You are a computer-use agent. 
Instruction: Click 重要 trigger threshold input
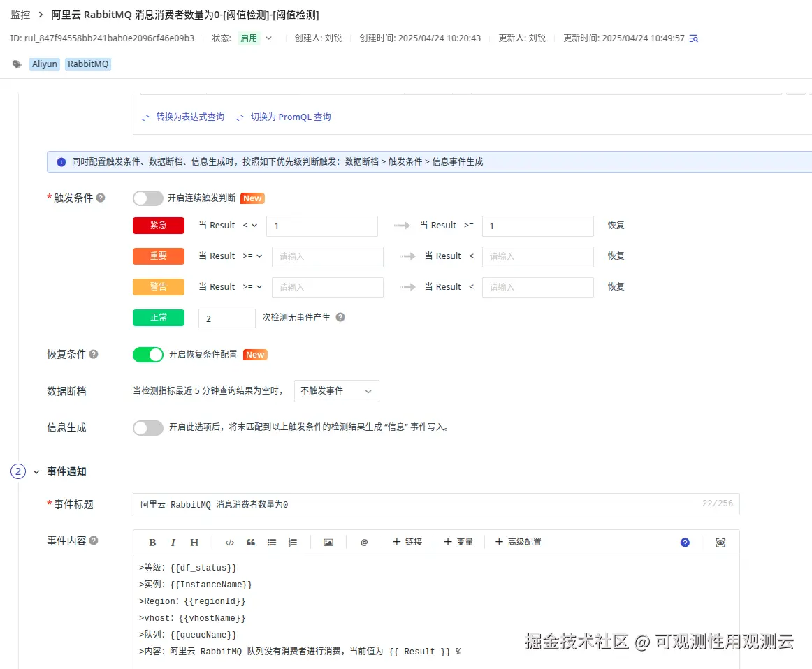pyautogui.click(x=327, y=256)
